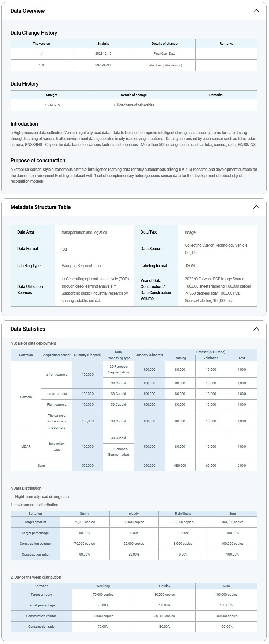Click the LiDAR sortation cell
The width and height of the screenshot is (269, 644).
point(26,446)
